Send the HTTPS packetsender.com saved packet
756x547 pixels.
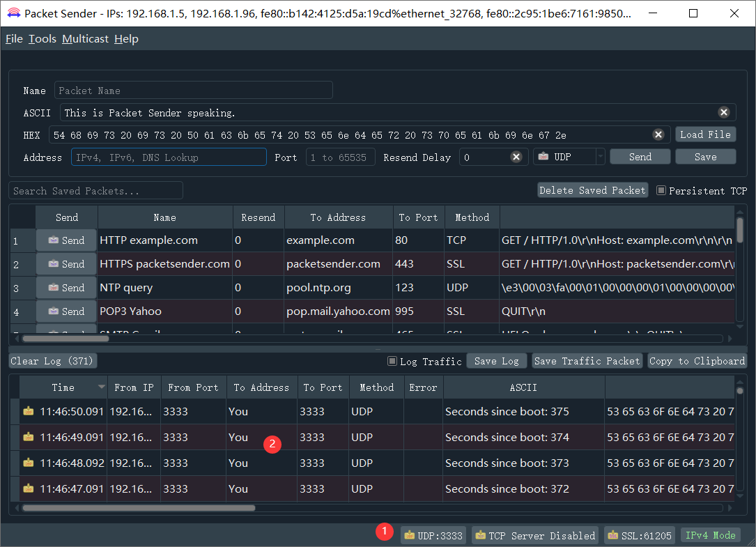click(66, 264)
